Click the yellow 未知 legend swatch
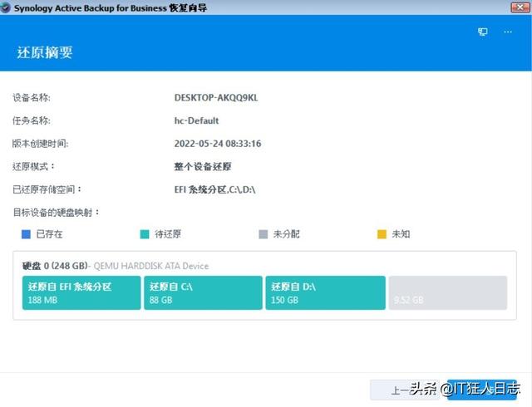532x407 pixels. pyautogui.click(x=382, y=234)
